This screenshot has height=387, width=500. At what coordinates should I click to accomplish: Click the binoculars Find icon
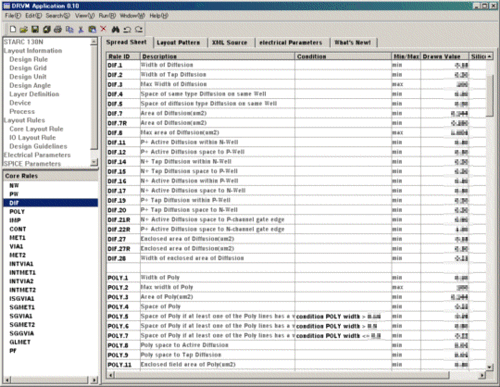[x=115, y=29]
